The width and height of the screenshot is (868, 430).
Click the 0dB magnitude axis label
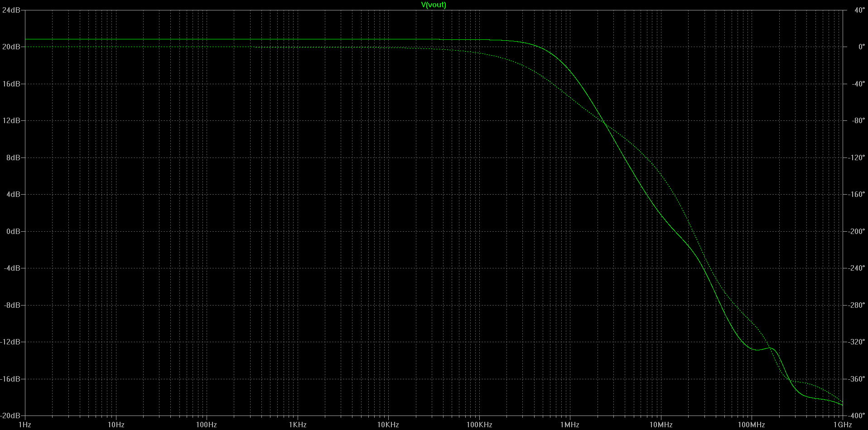[x=13, y=231]
